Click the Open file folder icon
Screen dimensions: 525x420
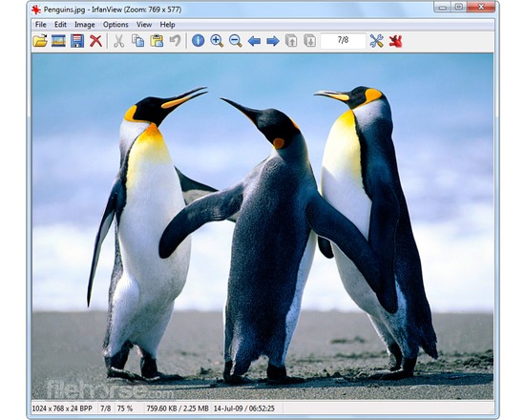(x=40, y=41)
